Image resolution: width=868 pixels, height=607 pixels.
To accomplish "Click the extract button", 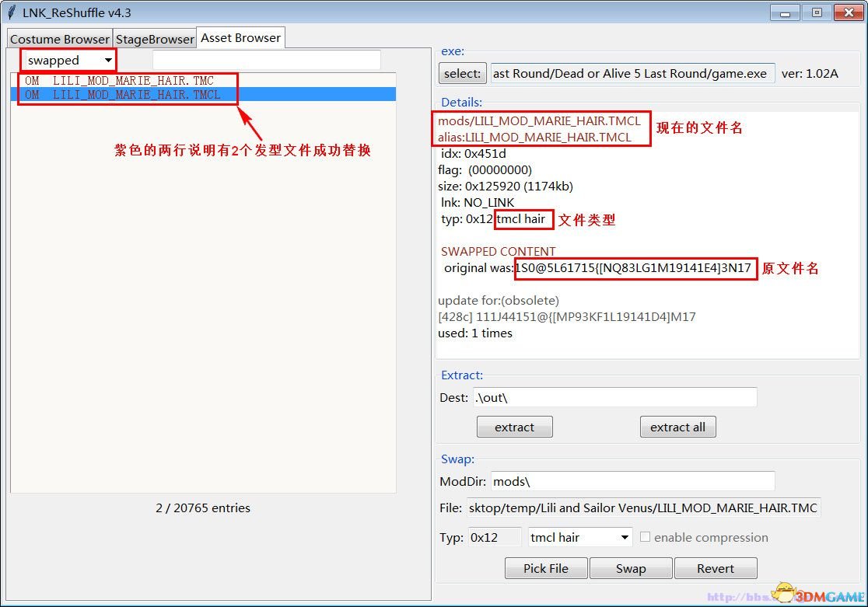I will pos(514,427).
